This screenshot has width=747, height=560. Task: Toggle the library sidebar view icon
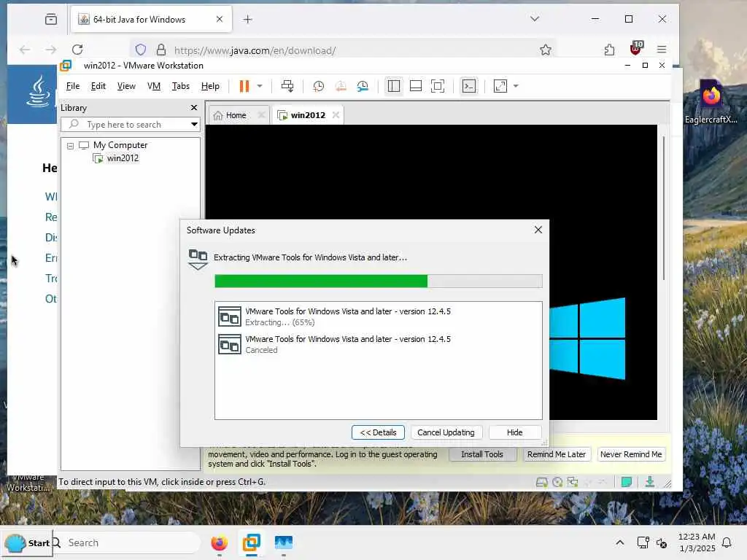[x=393, y=86]
